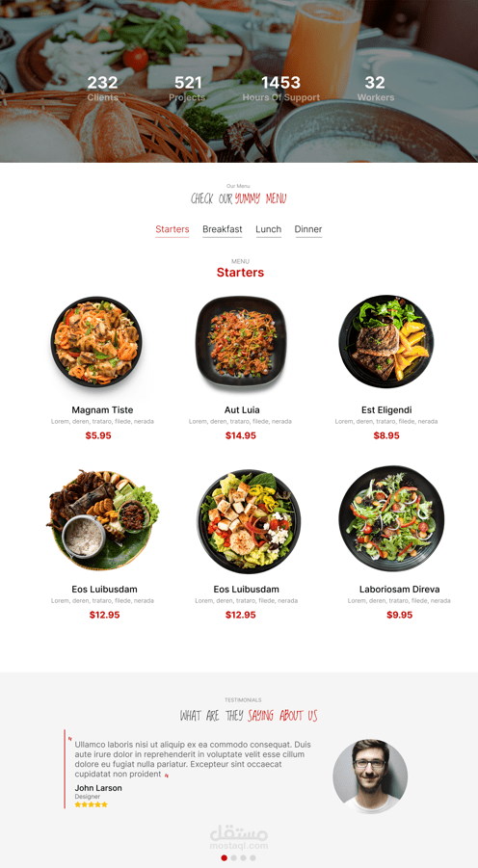This screenshot has width=478, height=868.
Task: Click the Laboriosam Direva title link
Action: (399, 589)
